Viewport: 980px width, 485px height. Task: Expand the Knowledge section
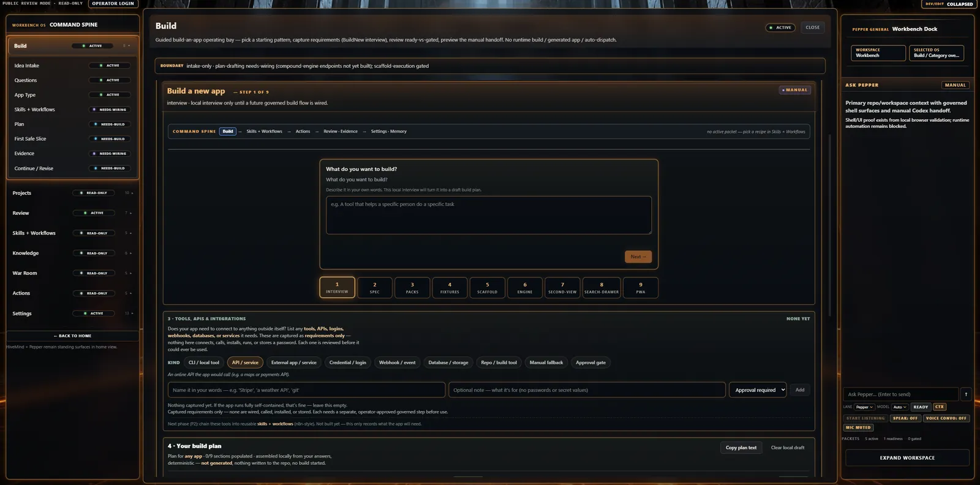(129, 253)
